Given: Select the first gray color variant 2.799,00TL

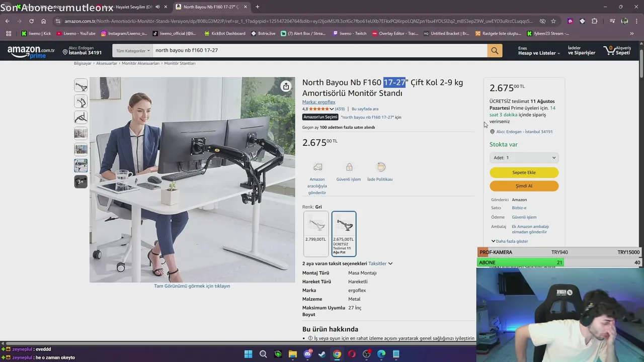Looking at the screenshot, I should click(x=316, y=234).
